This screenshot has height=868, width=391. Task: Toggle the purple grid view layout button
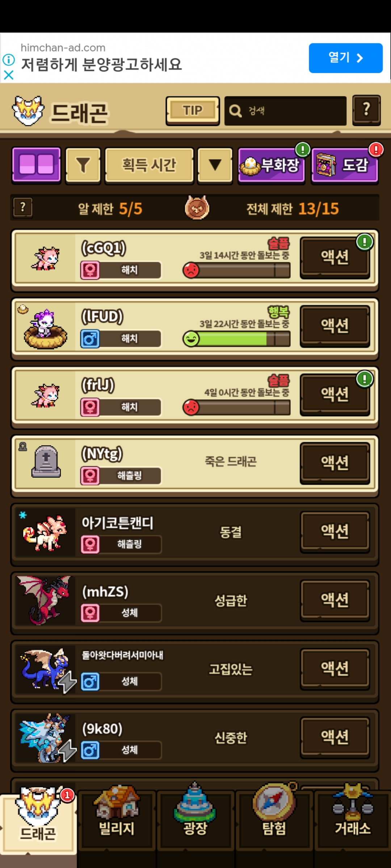[36, 165]
